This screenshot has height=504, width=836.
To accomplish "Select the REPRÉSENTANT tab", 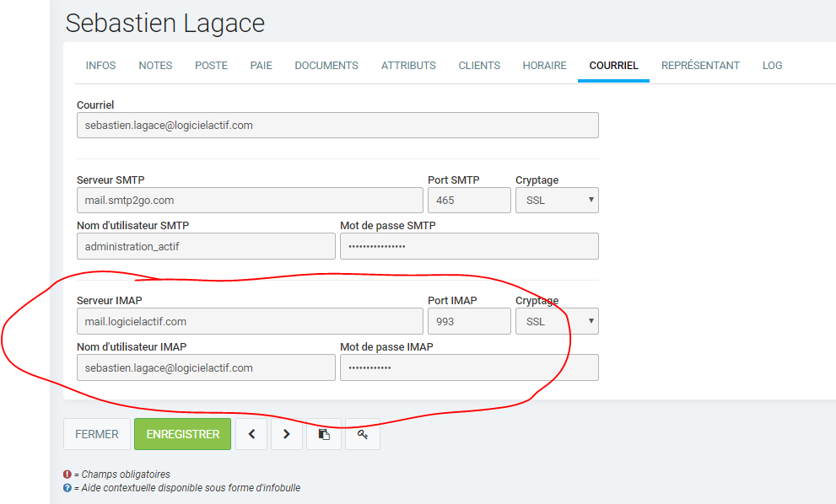I will 700,66.
